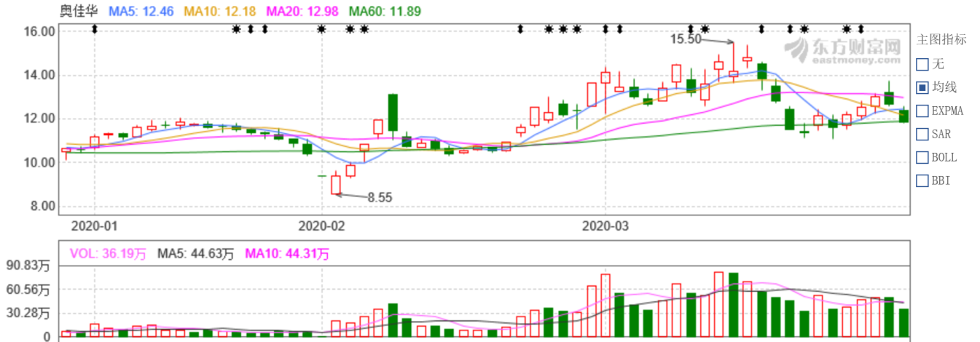Click the volume MA10: 44.31万 label
Screen dimensions: 980x342
click(287, 254)
